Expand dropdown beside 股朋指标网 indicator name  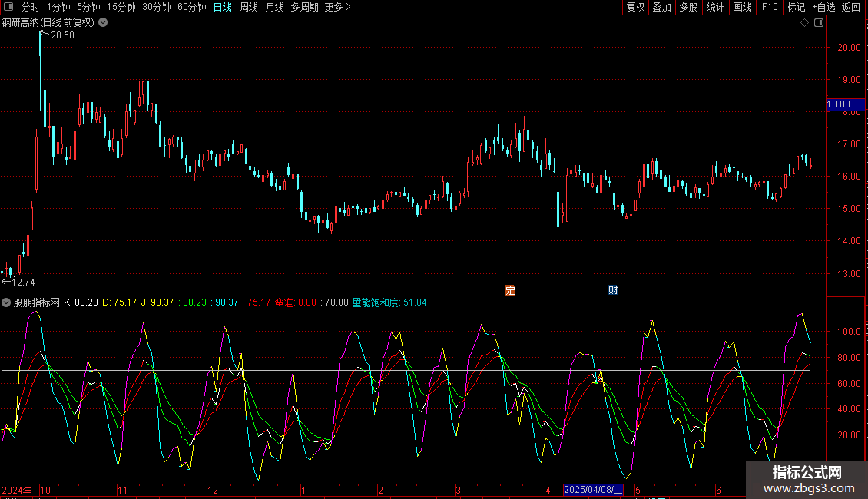[x=6, y=302]
